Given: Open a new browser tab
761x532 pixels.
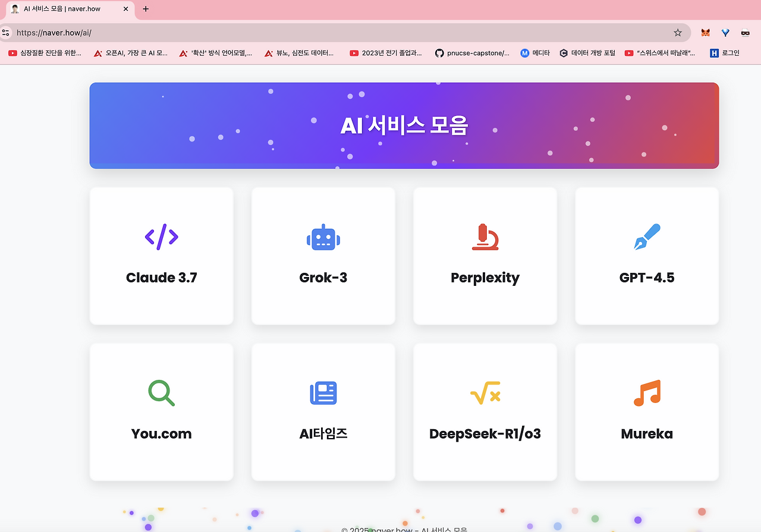Looking at the screenshot, I should coord(146,9).
